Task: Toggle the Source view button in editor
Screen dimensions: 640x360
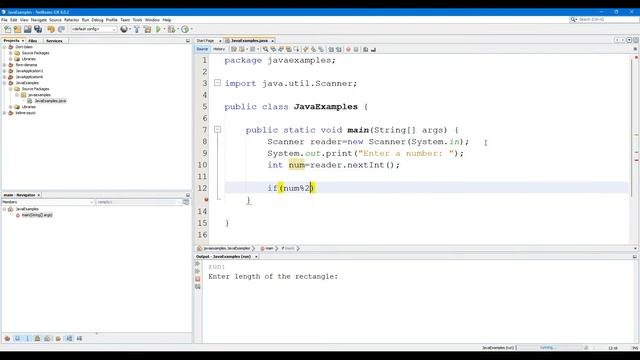Action: [202, 49]
